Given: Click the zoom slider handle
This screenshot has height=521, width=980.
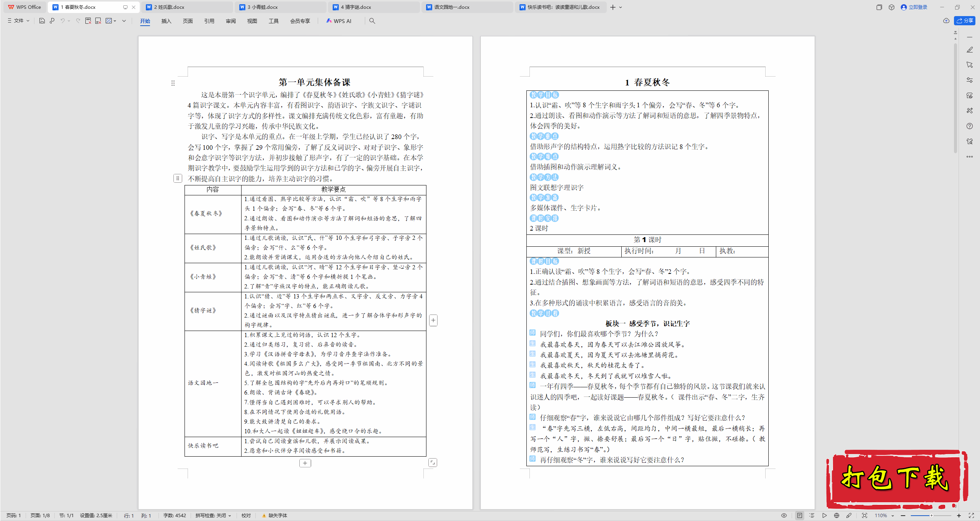Looking at the screenshot, I should (x=931, y=516).
